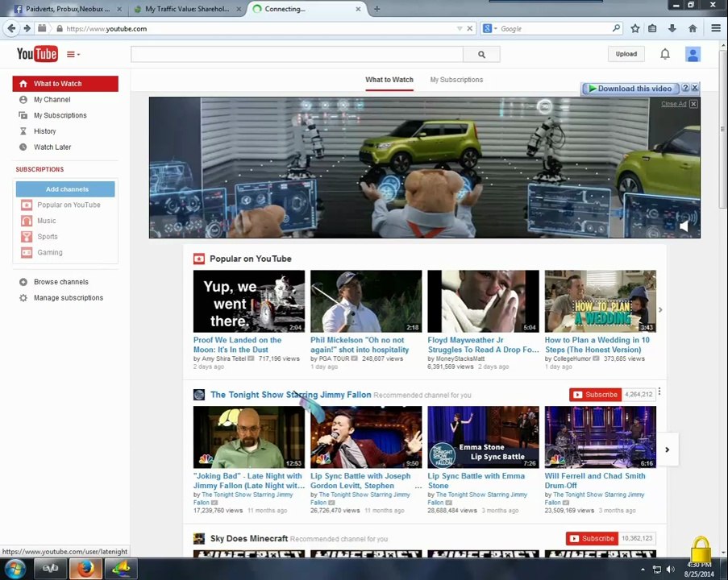
Task: Open Popular on YouTube subscription
Action: (x=69, y=205)
